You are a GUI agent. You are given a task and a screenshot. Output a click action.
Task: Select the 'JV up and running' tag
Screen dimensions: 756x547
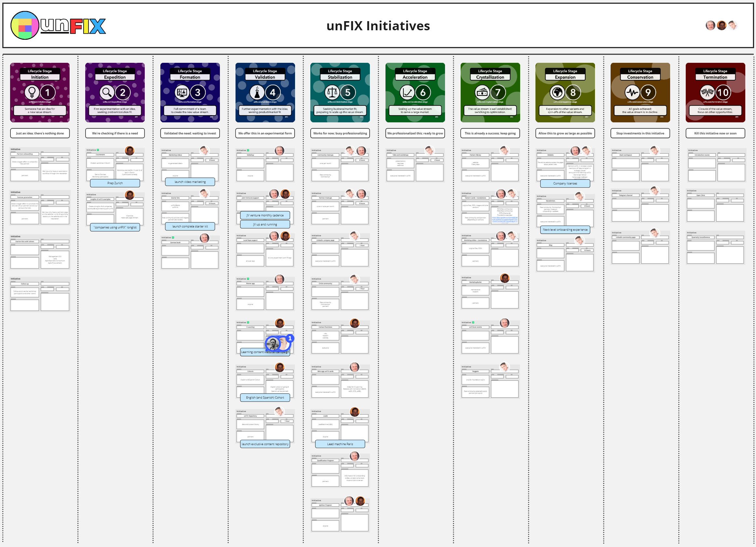pos(265,225)
